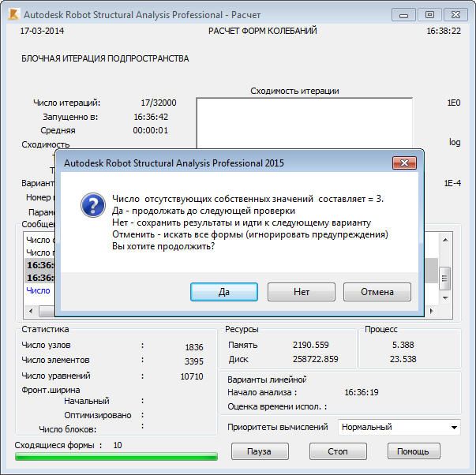Image resolution: width=476 pixels, height=475 pixels.
Task: Click the 1E0 axis label
Action: 454,103
